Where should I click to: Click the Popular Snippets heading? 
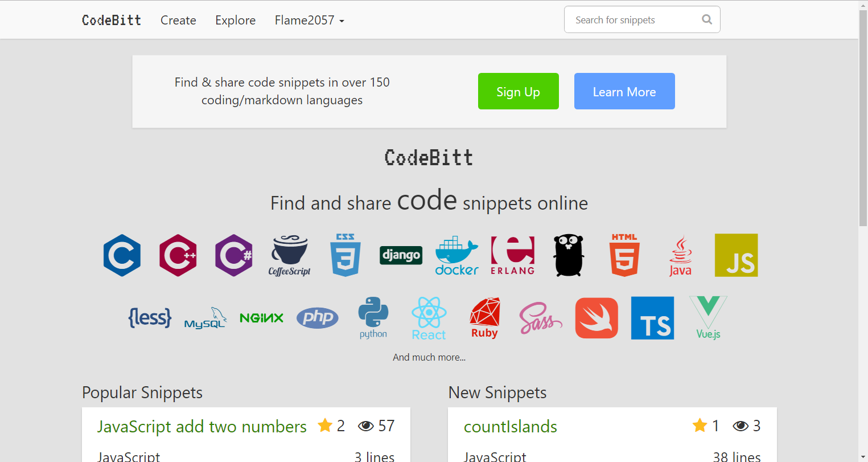point(142,393)
